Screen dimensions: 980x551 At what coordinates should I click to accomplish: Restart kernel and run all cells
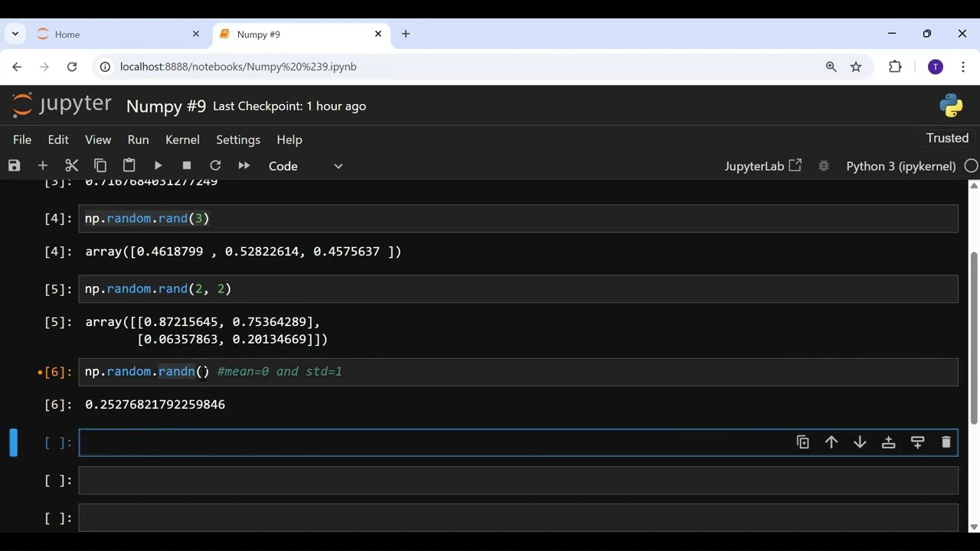tap(244, 165)
